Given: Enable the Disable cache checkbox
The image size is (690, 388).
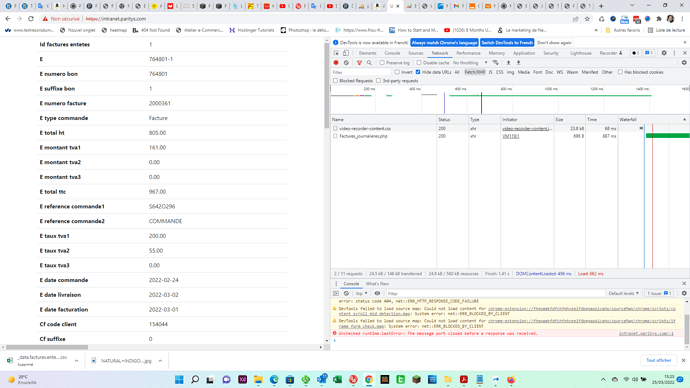Looking at the screenshot, I should coord(419,63).
